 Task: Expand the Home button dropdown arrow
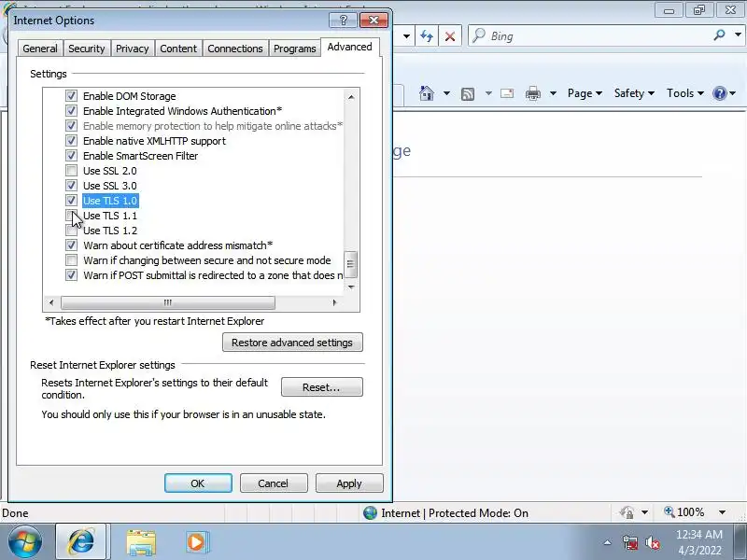(446, 93)
